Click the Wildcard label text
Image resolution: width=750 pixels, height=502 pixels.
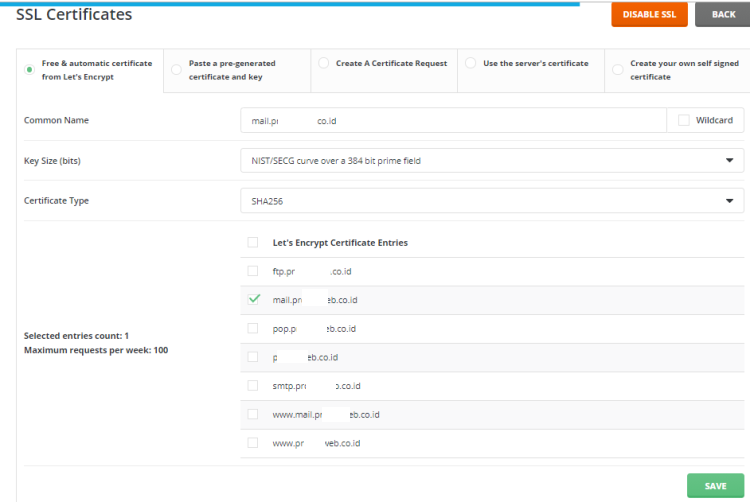(x=714, y=120)
